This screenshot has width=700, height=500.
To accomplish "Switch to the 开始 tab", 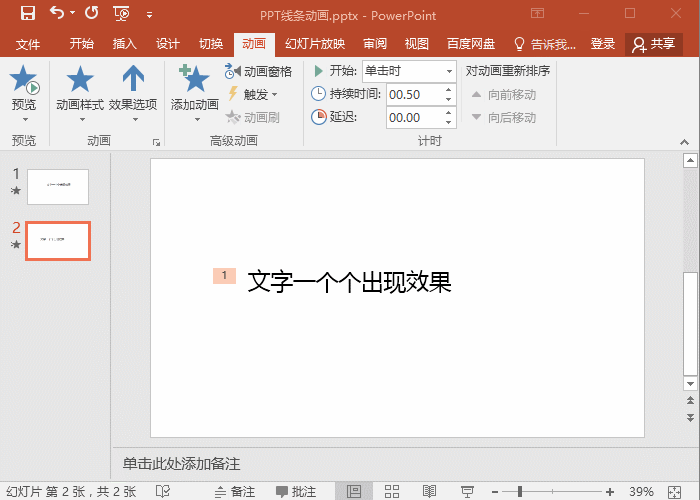I will click(x=82, y=44).
